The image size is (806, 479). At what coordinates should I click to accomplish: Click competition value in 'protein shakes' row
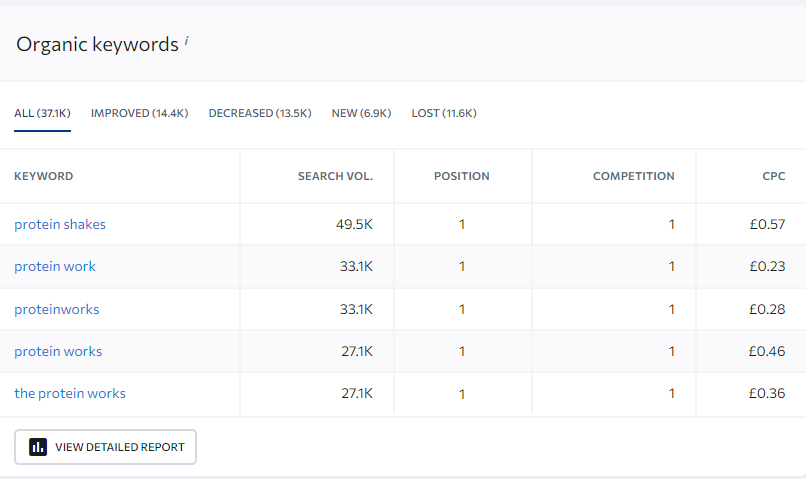tap(671, 225)
